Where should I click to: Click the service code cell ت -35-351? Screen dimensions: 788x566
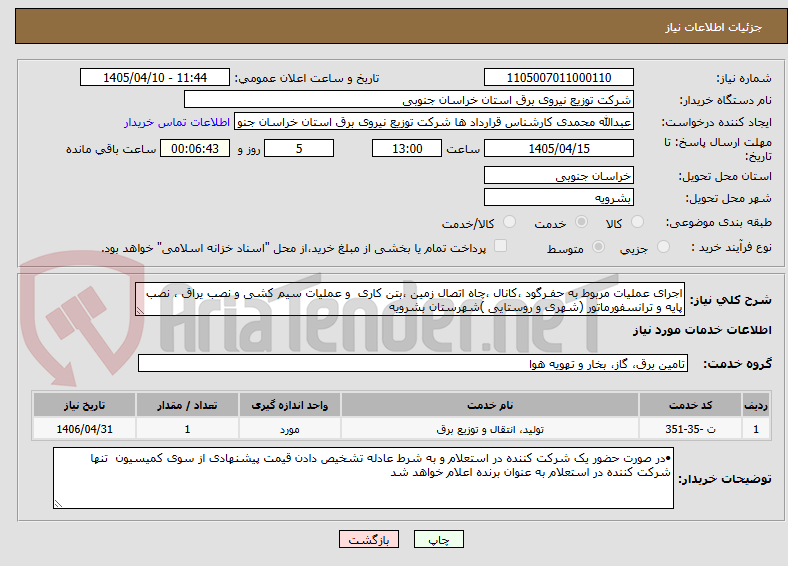pos(691,429)
